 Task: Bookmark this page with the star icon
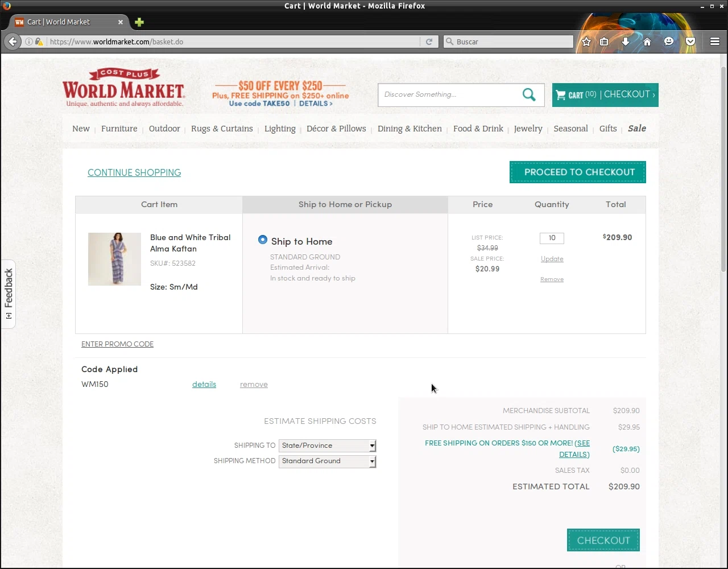coord(586,42)
